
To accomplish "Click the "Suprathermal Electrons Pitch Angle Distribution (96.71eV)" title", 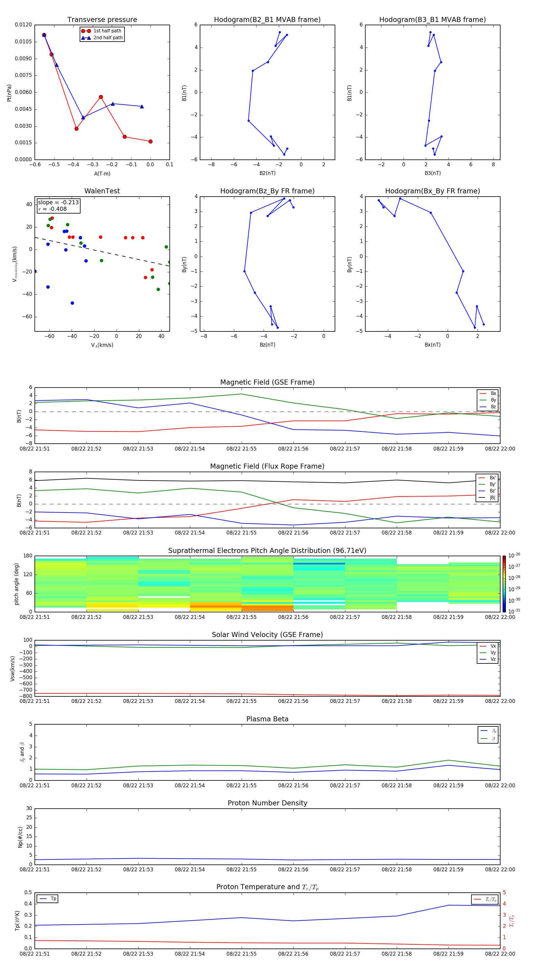I will [267, 551].
